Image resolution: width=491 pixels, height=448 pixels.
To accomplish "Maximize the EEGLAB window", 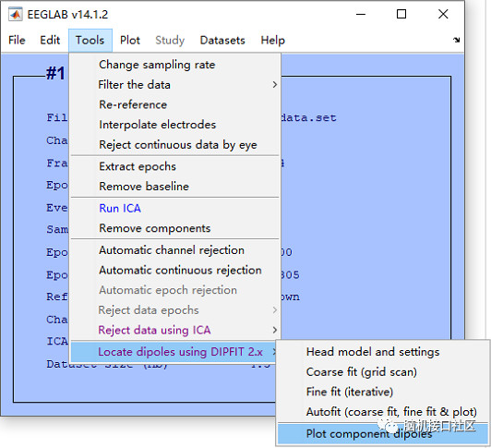I will tap(401, 14).
